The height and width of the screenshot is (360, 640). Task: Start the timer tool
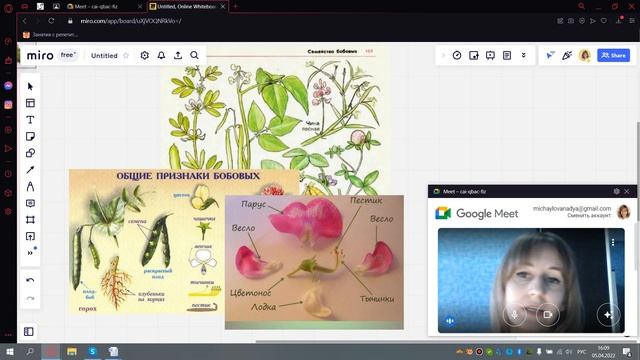tap(457, 55)
